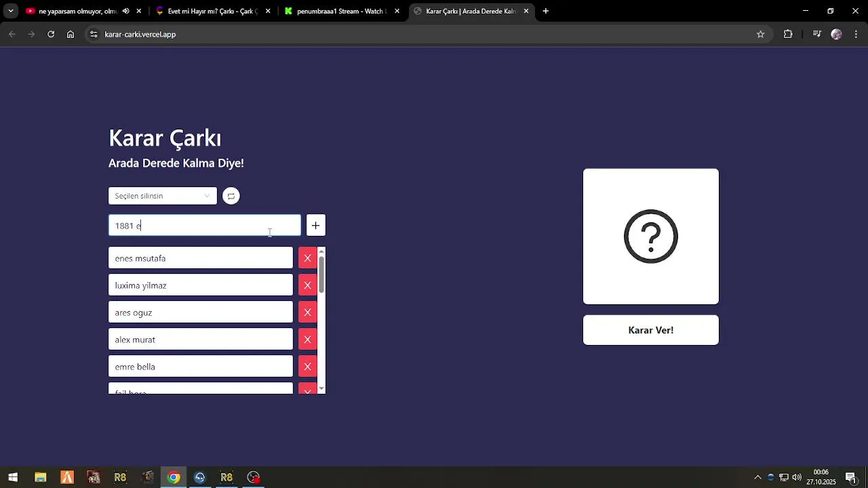The image size is (868, 488).
Task: Open the orange A app in taskbar
Action: coord(66,477)
